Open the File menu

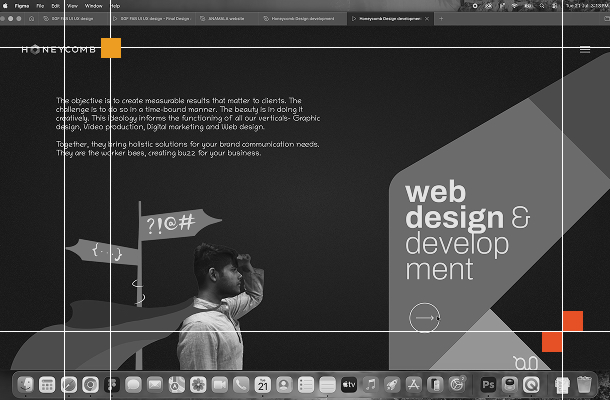(40, 6)
